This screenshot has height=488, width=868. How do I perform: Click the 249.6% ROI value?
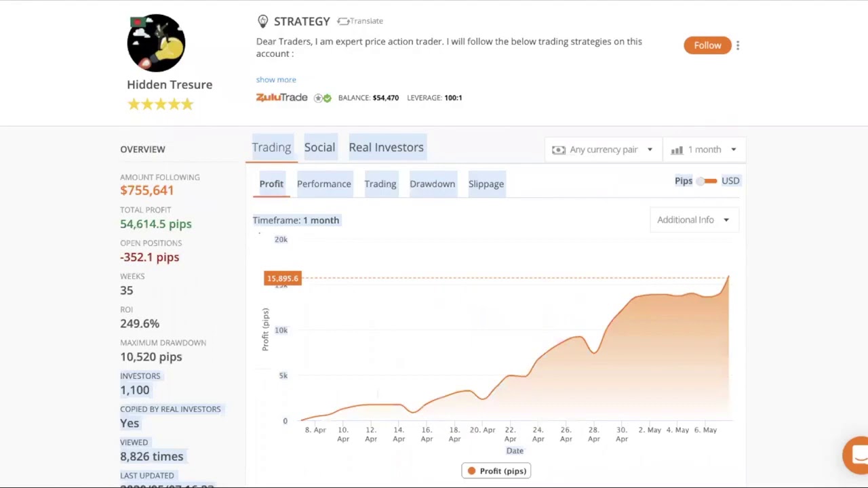(140, 323)
